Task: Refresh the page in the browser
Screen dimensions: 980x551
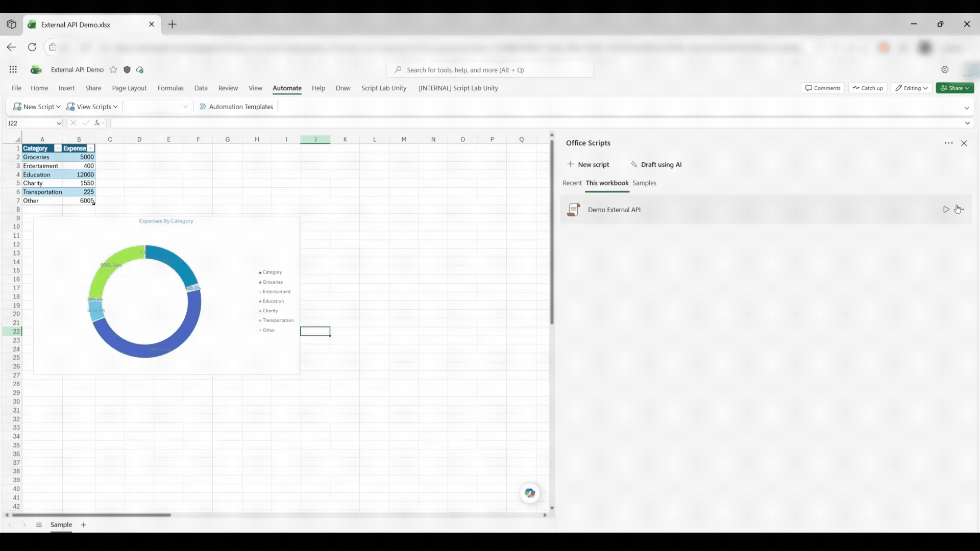Action: [x=32, y=47]
